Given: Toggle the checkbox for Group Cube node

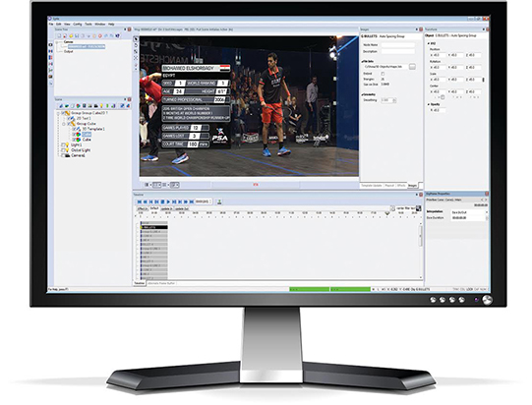Looking at the screenshot, I should tap(69, 124).
